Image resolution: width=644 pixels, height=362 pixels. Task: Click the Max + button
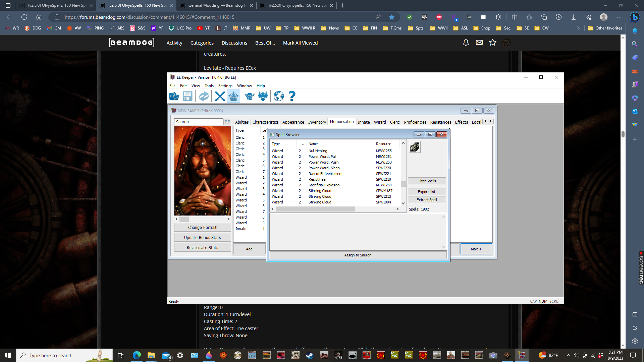pyautogui.click(x=476, y=249)
